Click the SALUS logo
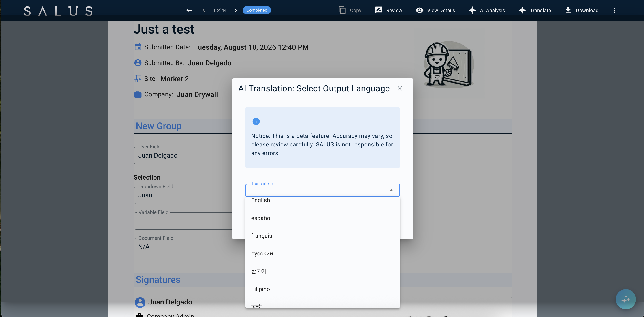 (58, 11)
